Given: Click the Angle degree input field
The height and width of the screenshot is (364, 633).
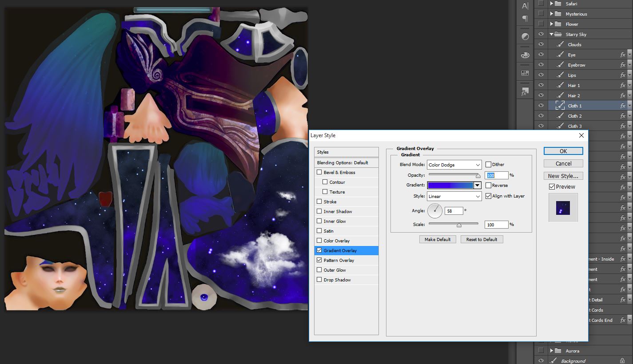Looking at the screenshot, I should click(x=454, y=211).
